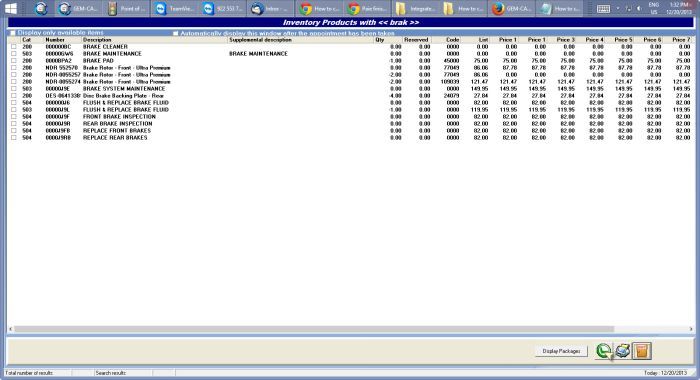The width and height of the screenshot is (700, 380).
Task: Show hidden system tray icons arrow
Action: pos(618,8)
